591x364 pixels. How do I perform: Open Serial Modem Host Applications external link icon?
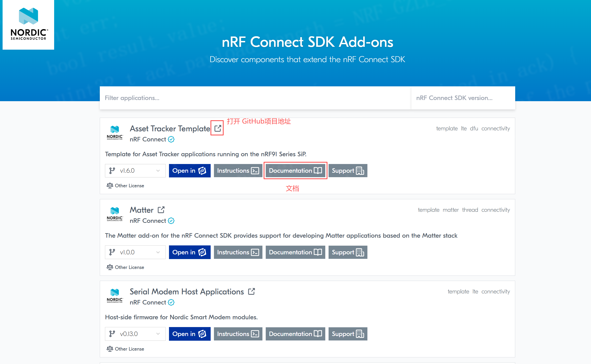click(x=252, y=291)
